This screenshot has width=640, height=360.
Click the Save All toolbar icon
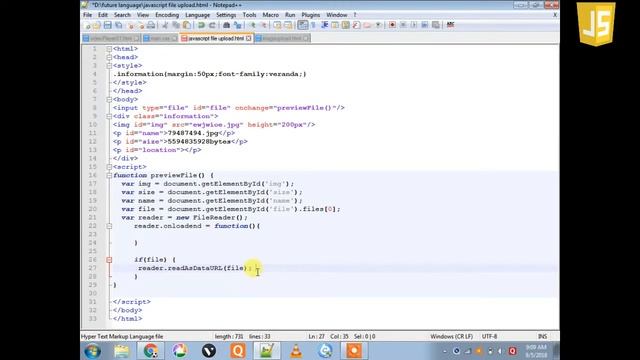pyautogui.click(x=118, y=25)
